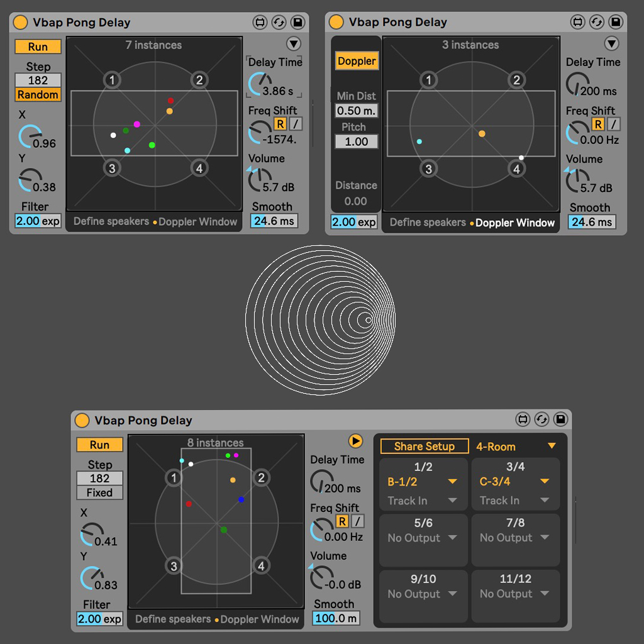Toggle the bottom device activator power button
This screenshot has width=644, height=644.
[82, 420]
